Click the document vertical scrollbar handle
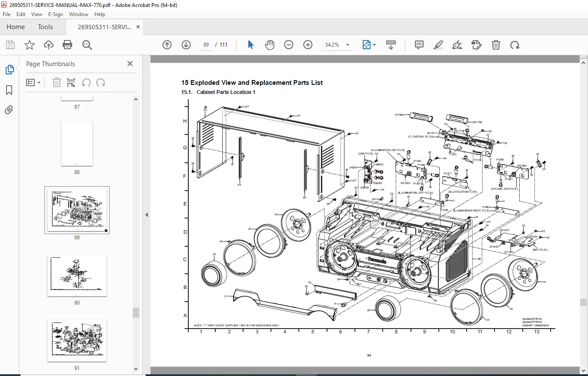588x376 pixels. (x=583, y=302)
